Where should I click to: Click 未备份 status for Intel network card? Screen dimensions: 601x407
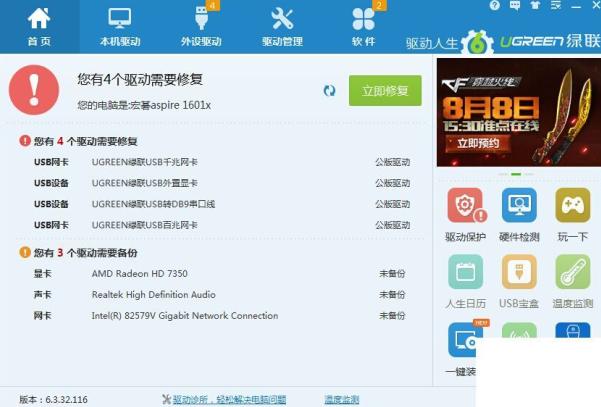(392, 316)
